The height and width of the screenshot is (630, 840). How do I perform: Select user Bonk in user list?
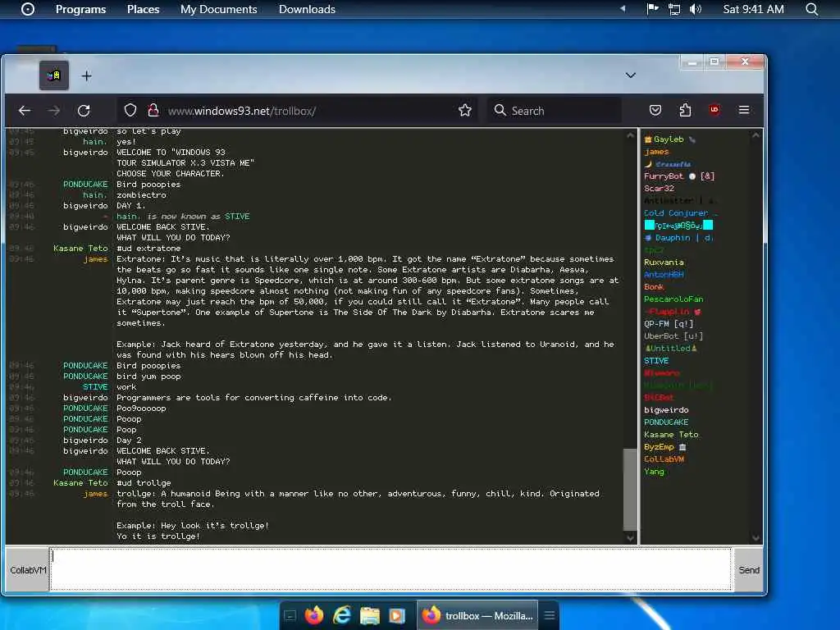(654, 287)
